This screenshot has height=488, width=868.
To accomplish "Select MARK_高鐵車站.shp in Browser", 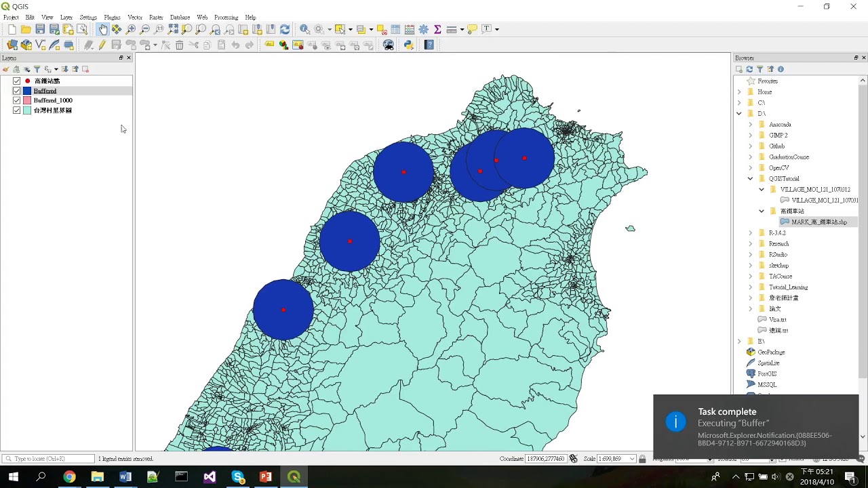I will point(818,222).
